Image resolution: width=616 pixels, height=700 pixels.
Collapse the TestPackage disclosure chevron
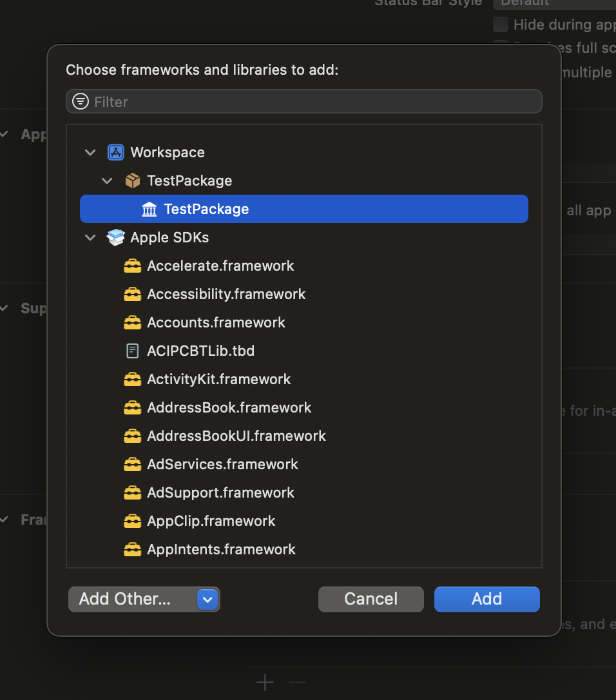pyautogui.click(x=107, y=180)
